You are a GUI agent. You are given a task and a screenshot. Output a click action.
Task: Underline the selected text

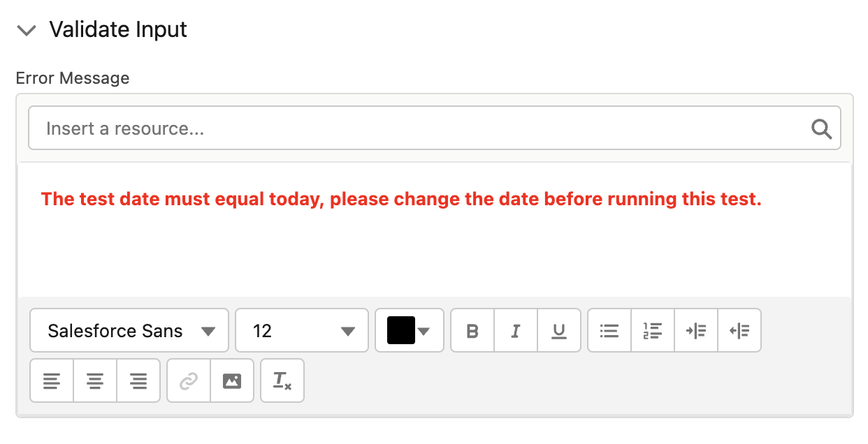(x=559, y=330)
